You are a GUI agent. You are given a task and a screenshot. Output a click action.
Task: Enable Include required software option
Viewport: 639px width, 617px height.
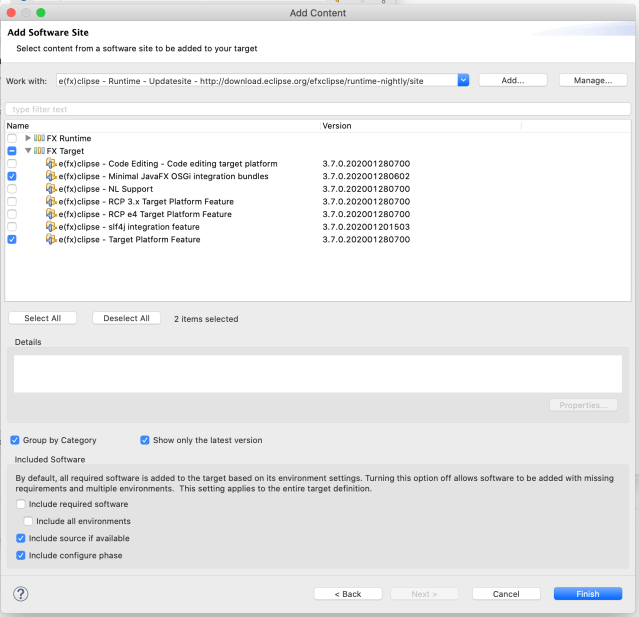click(21, 504)
